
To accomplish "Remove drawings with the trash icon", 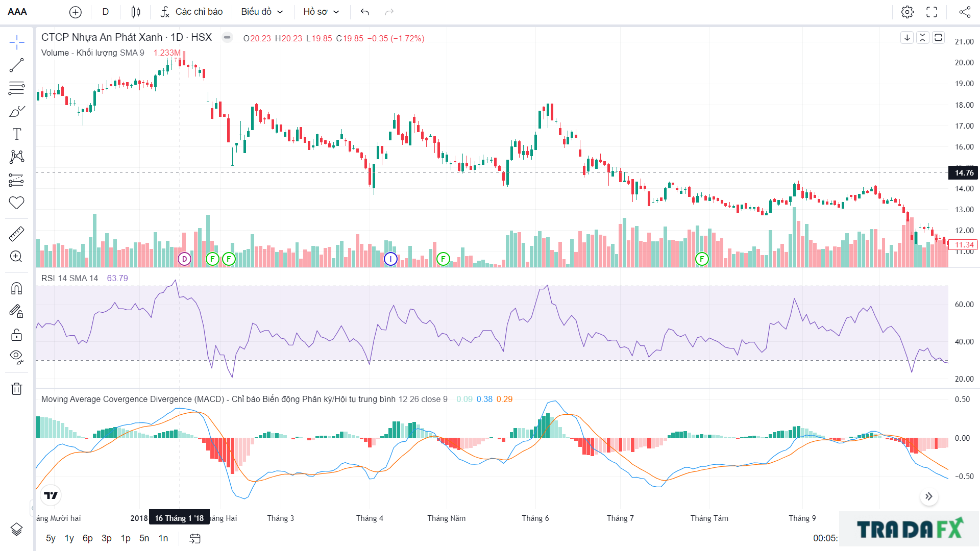I will pyautogui.click(x=17, y=389).
